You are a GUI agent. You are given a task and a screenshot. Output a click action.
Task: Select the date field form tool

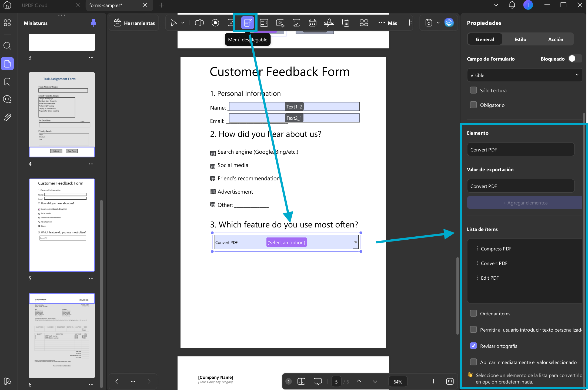pos(313,23)
